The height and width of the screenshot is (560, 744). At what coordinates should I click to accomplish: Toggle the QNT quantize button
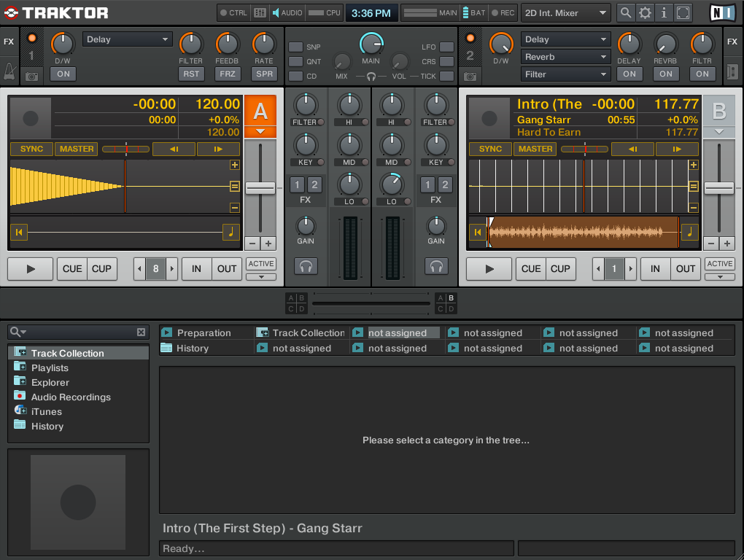click(x=295, y=61)
